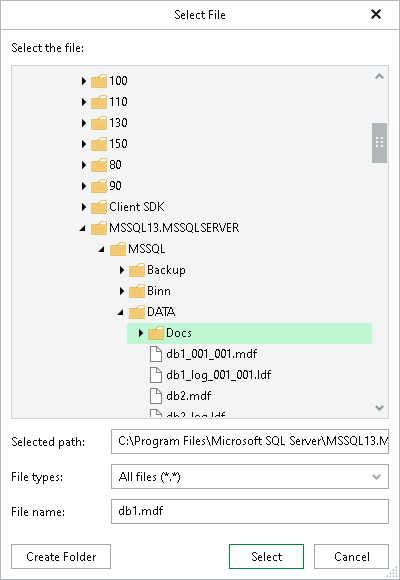Select the db1_log_001_001.ldf file icon
The height and width of the screenshot is (580, 400).
tap(156, 375)
